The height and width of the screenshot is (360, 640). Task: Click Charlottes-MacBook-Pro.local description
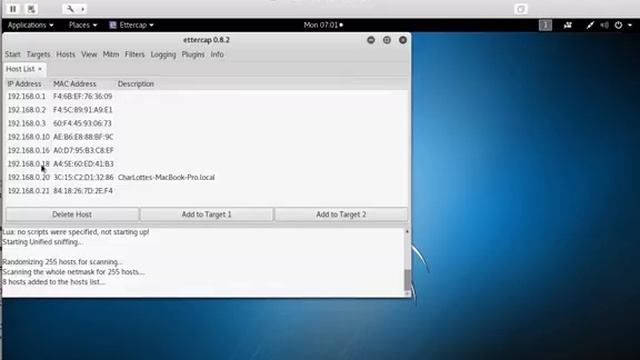click(x=166, y=177)
